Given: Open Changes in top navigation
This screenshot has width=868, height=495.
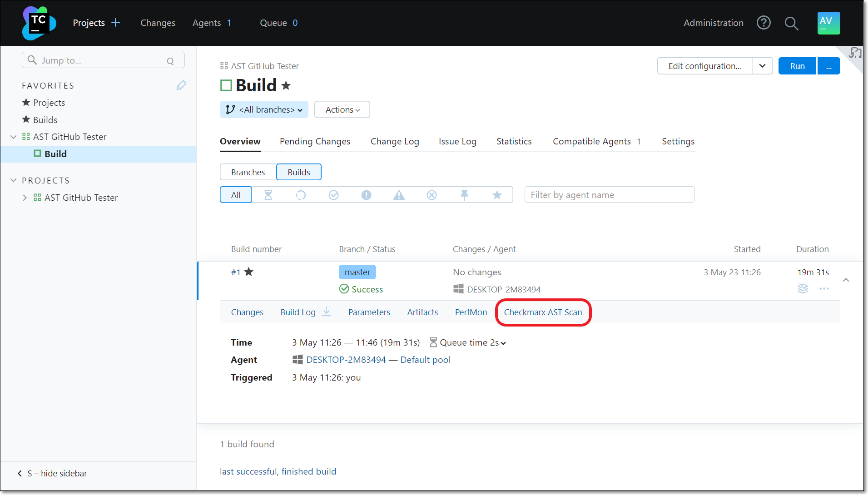Looking at the screenshot, I should point(158,23).
